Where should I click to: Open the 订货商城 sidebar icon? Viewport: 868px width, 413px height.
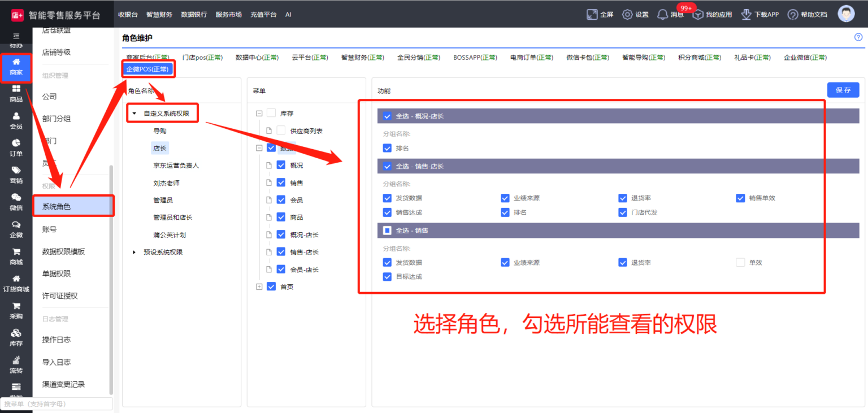[x=16, y=284]
